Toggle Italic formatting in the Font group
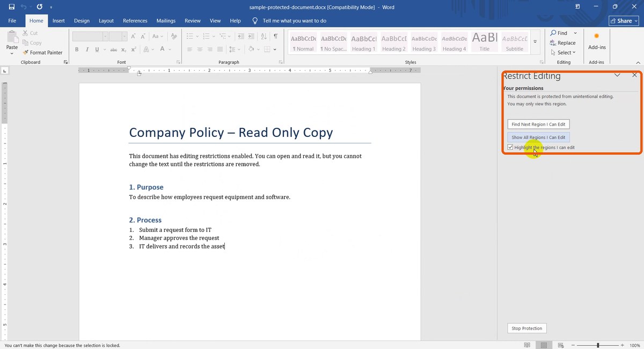This screenshot has height=349, width=644. click(x=87, y=49)
